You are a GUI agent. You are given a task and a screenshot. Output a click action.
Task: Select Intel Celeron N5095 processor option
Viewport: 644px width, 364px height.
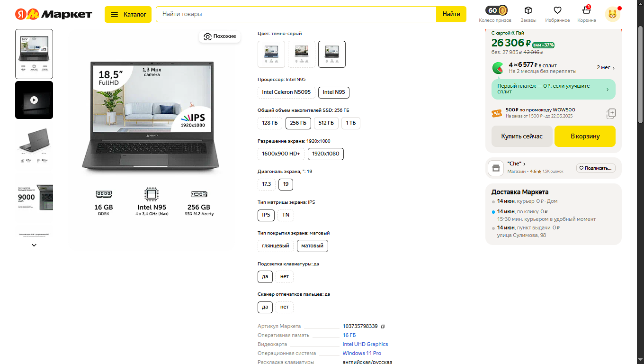[x=286, y=92]
